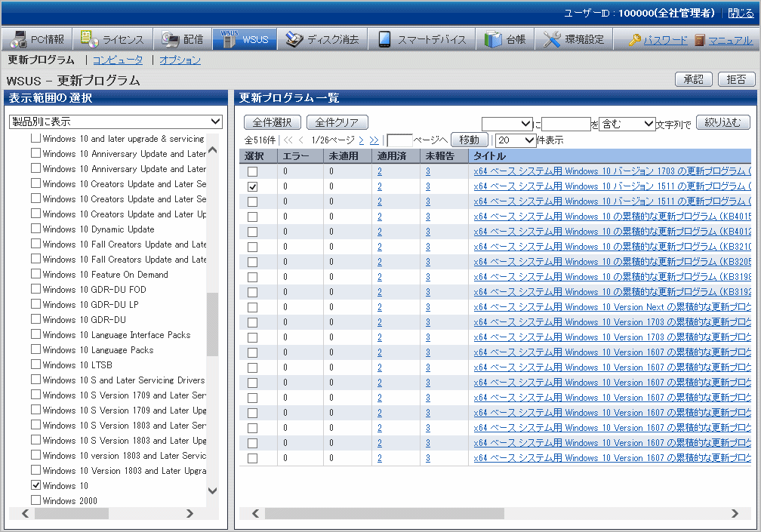Click the update list horizontal scrollbar thumb
Image resolution: width=761 pixels, height=532 pixels.
(384, 513)
